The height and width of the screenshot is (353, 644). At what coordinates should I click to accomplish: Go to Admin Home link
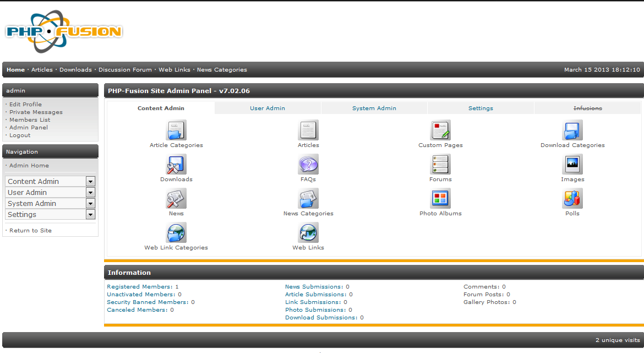pos(29,166)
